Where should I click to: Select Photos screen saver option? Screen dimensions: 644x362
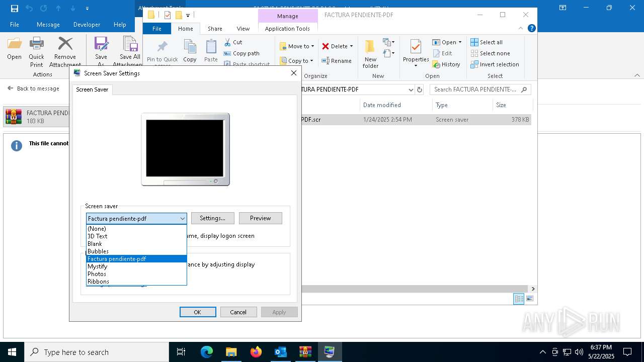[136, 274]
